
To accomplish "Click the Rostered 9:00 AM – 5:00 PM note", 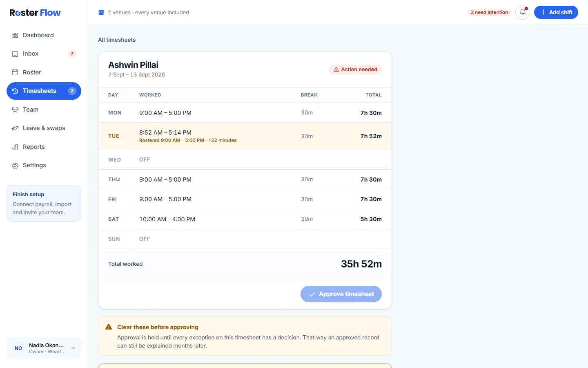I will tap(188, 140).
